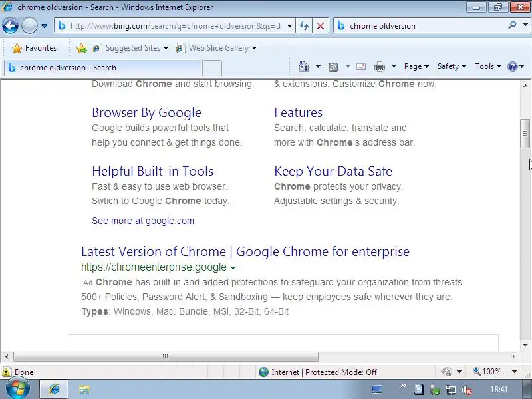
Task: Expand the zoom level dropdown arrow
Action: coord(514,372)
